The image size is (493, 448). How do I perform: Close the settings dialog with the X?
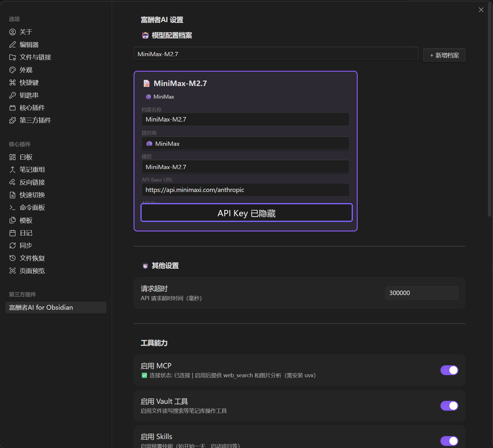pos(481,10)
